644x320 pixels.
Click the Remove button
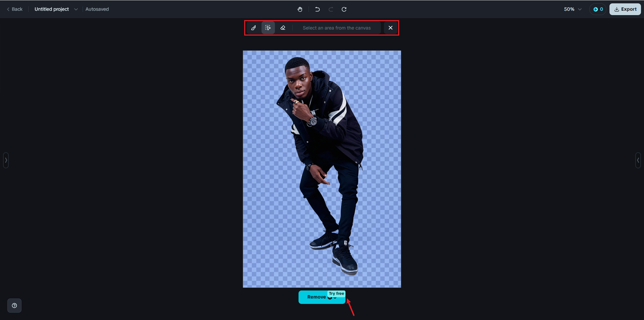[322, 297]
